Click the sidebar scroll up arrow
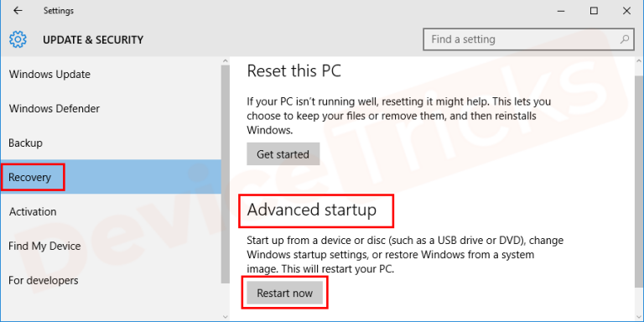Viewport: 644px width, 322px height. coord(225,60)
